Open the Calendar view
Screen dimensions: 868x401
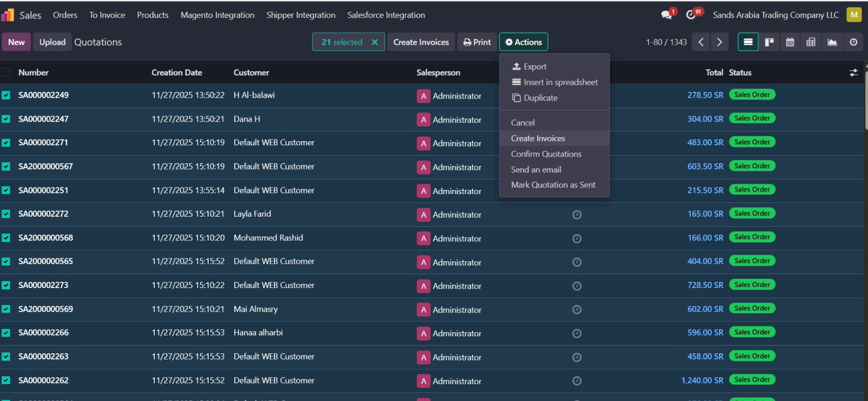(x=790, y=42)
